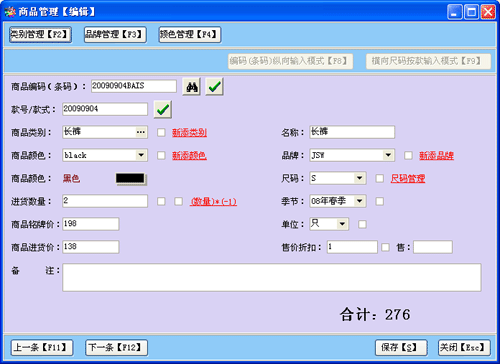Screen dimensions: 500x364
Task: Expand the 单位 dropdown showing 只
Action: click(342, 224)
